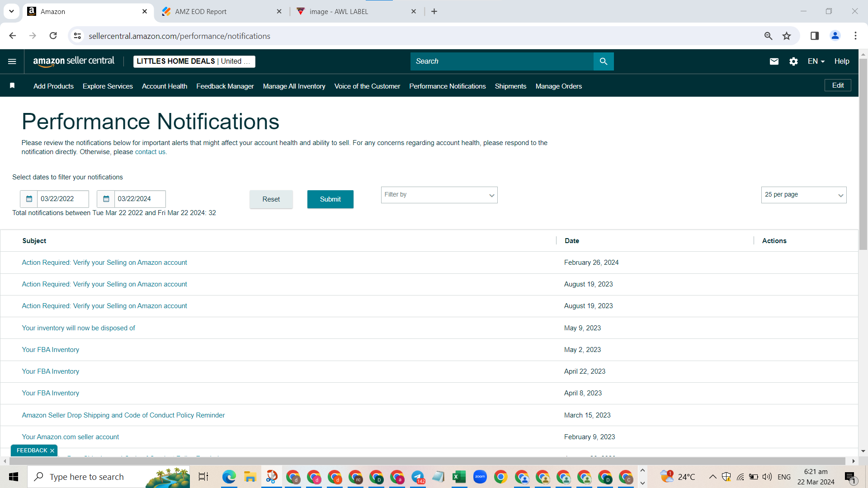Click the browser back arrow
The width and height of the screenshot is (868, 488).
[12, 36]
